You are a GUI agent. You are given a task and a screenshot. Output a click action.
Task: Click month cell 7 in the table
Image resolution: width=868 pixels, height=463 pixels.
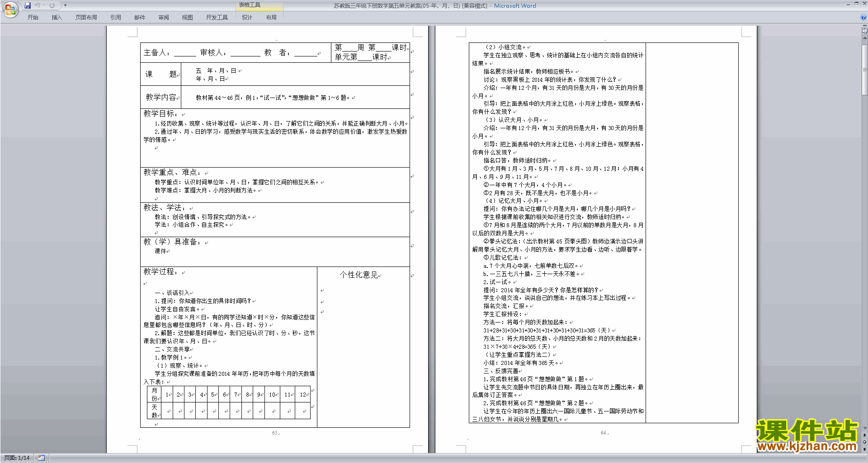coord(236,394)
